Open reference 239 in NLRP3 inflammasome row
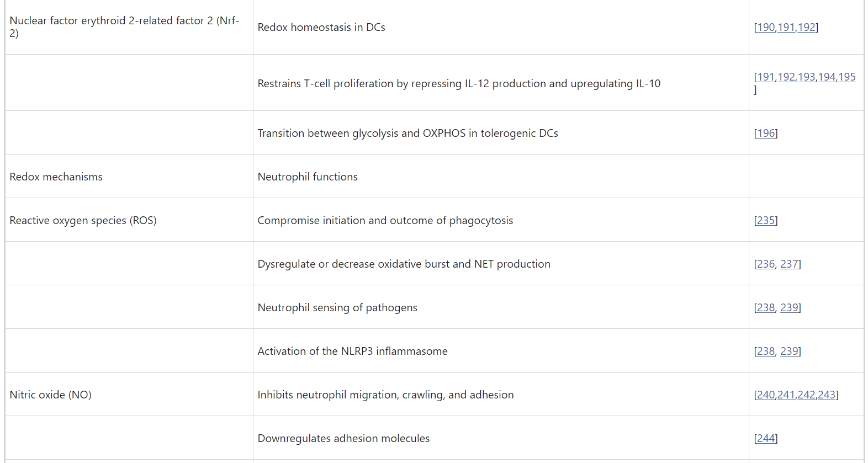This screenshot has height=463, width=868. tap(789, 352)
